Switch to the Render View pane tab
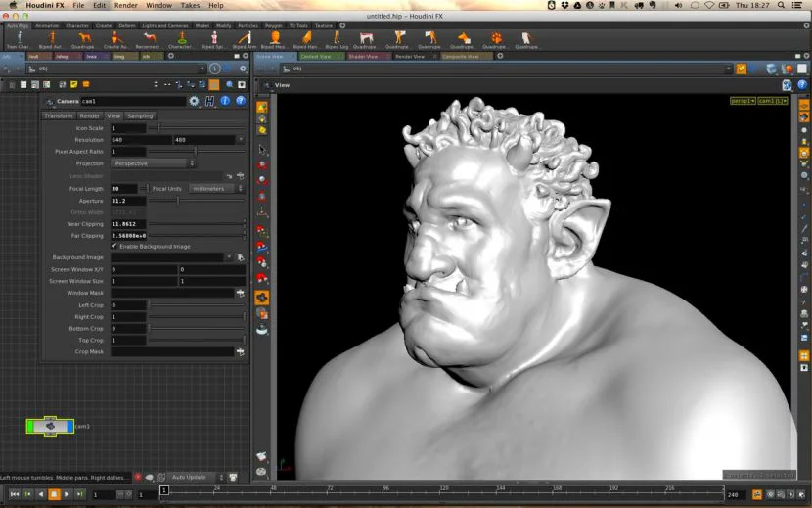Viewport: 812px width, 508px height. [410, 56]
